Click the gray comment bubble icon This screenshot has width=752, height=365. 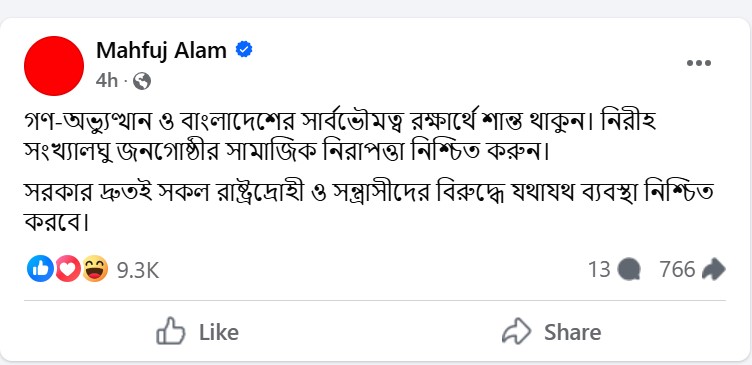(629, 270)
